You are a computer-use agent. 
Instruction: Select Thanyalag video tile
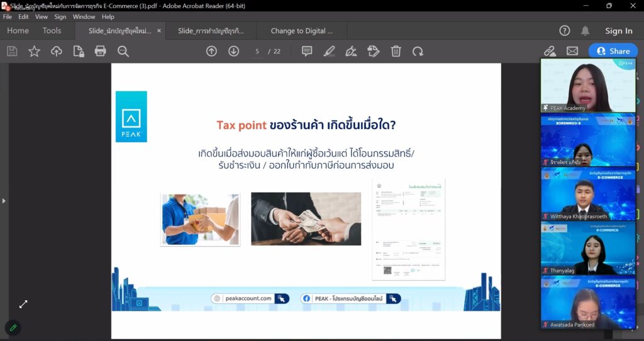(x=588, y=248)
